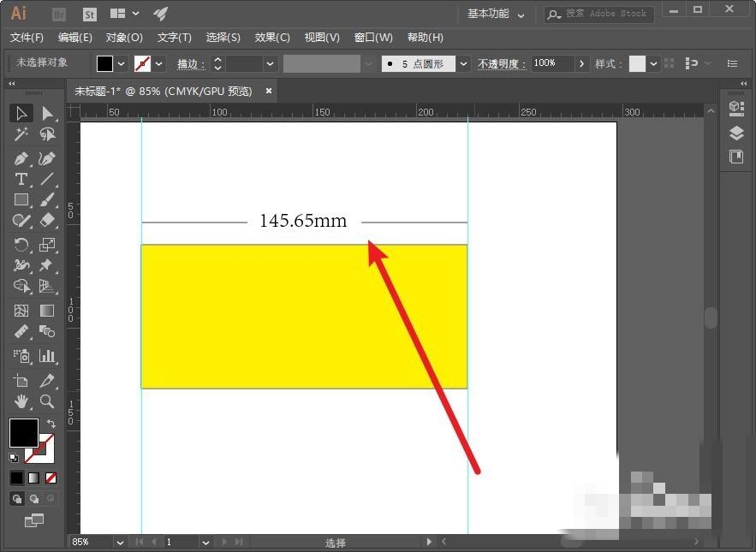Image resolution: width=756 pixels, height=552 pixels.
Task: Select the Type tool
Action: click(21, 180)
